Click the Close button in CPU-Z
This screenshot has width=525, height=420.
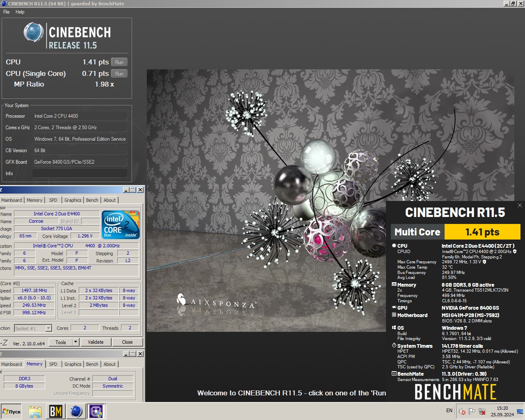(127, 342)
